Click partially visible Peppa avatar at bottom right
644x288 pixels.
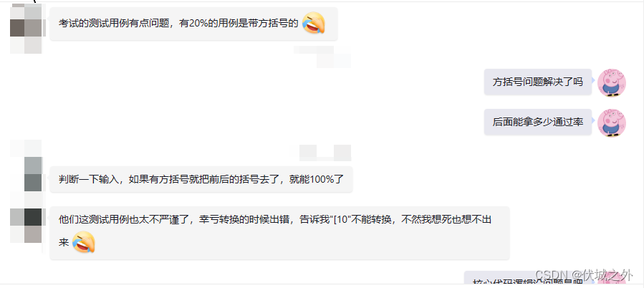[612, 278]
